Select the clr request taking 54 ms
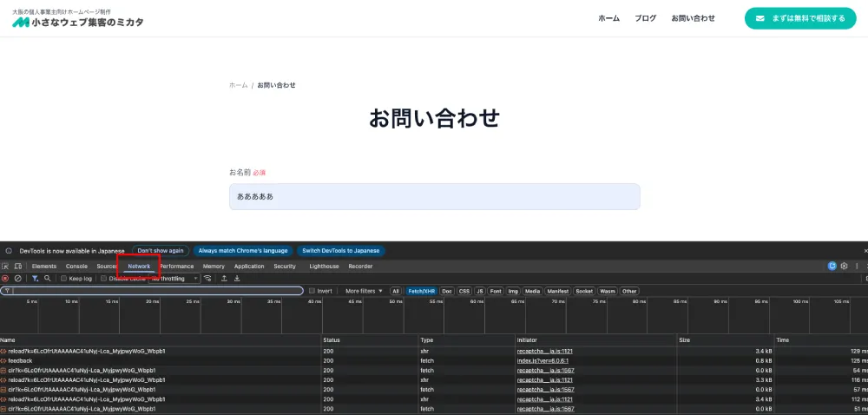 [x=434, y=370]
